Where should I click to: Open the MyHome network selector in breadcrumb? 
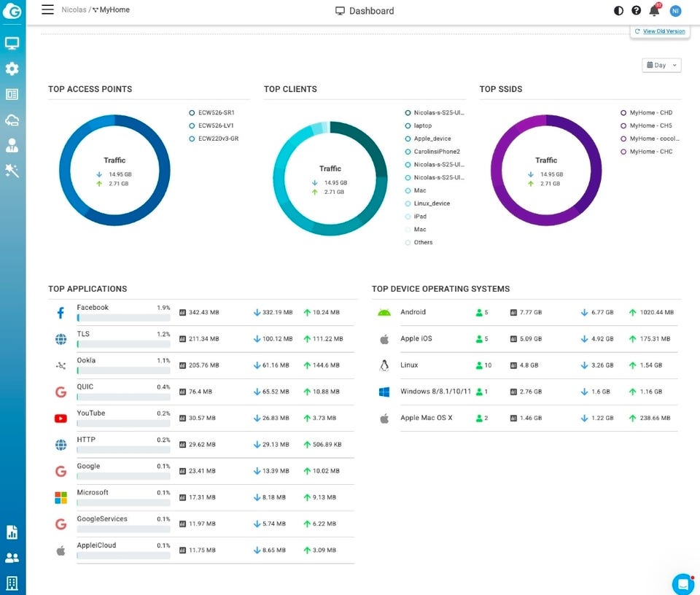[x=111, y=9]
